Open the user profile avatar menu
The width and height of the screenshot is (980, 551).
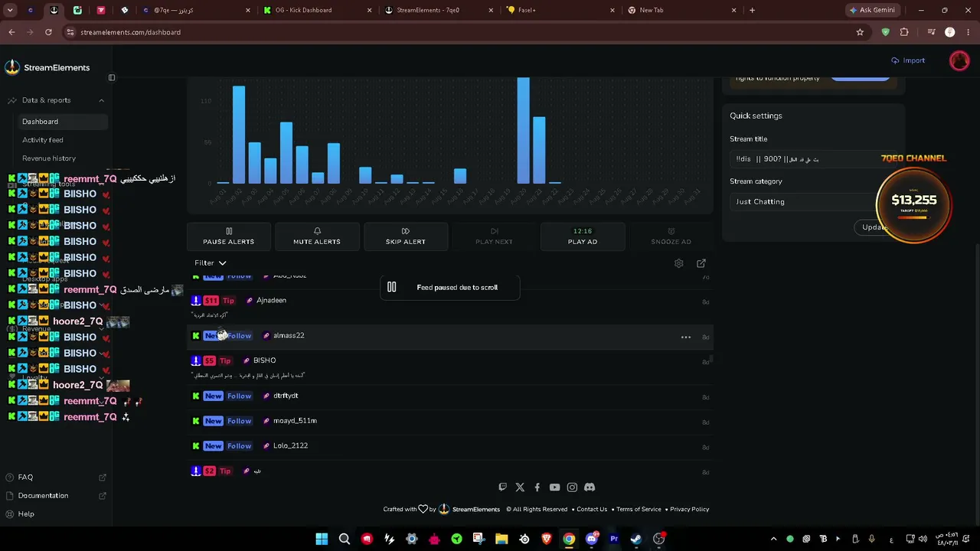coord(959,60)
